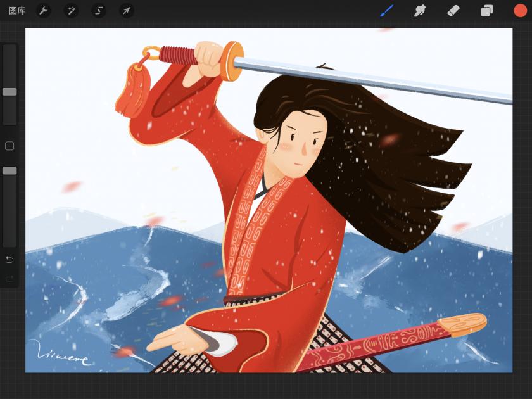The width and height of the screenshot is (532, 399).
Task: Select the Smudge tool
Action: coord(420,11)
